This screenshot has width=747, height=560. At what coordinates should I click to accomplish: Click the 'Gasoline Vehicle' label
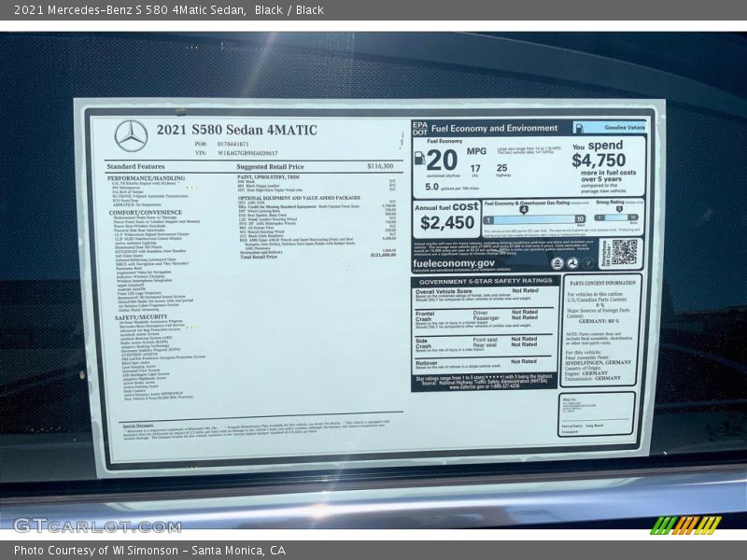pos(625,128)
